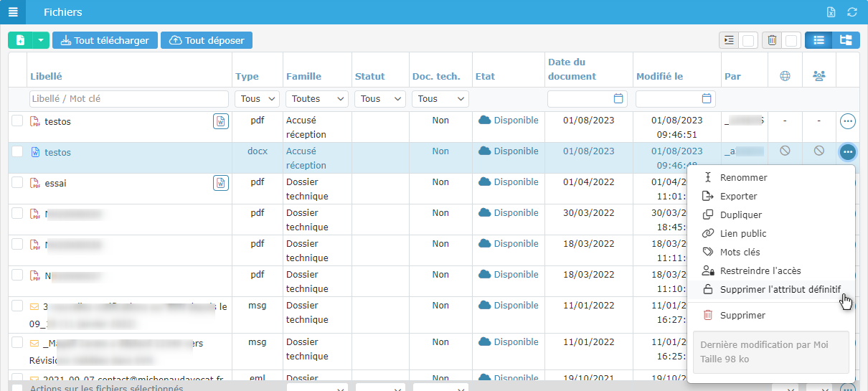Click the refresh icon in header

pyautogui.click(x=852, y=12)
